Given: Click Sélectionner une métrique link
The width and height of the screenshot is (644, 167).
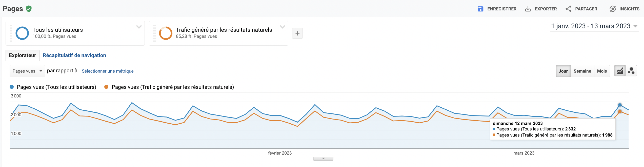Looking at the screenshot, I should (x=108, y=71).
